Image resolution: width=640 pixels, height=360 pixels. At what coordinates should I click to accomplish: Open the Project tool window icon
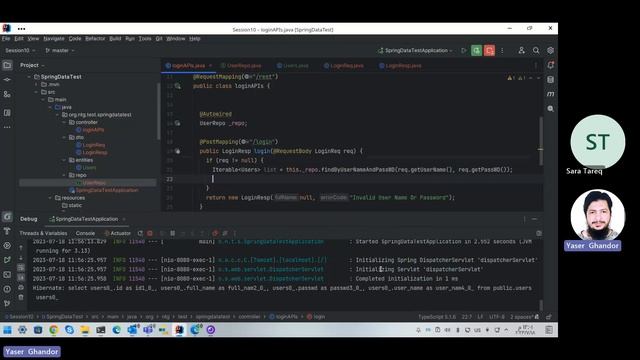[7, 65]
